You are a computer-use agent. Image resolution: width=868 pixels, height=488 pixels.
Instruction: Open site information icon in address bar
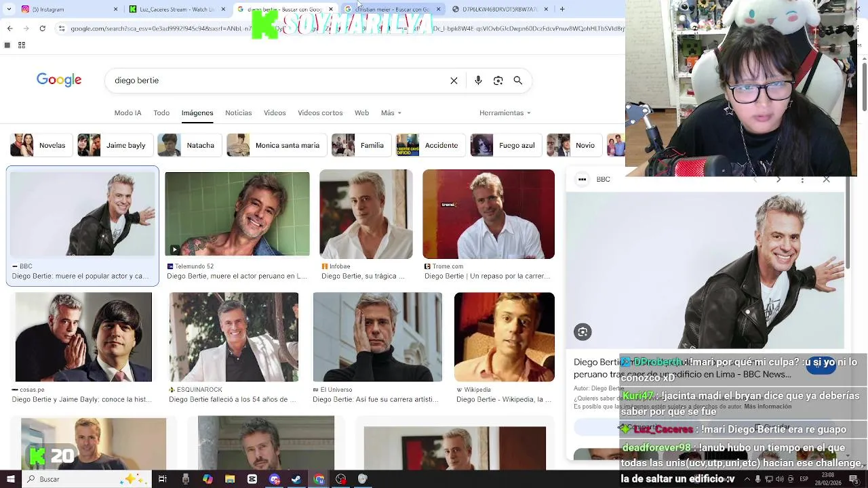pos(62,28)
